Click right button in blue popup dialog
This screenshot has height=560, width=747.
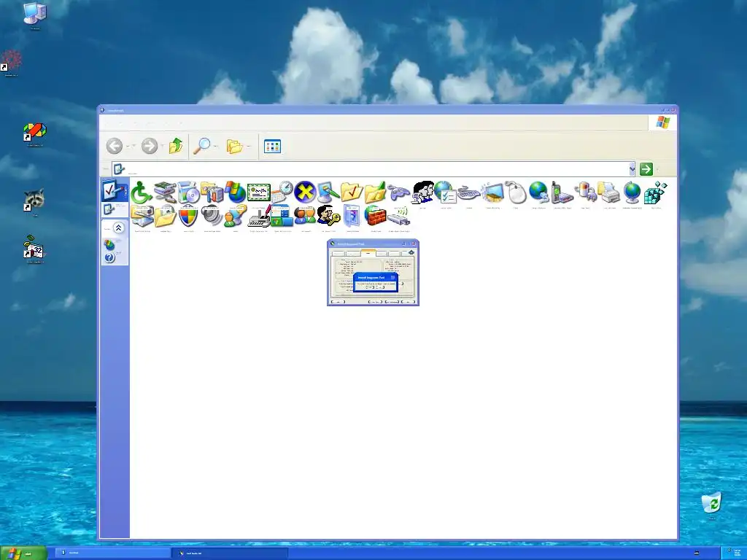[379, 287]
